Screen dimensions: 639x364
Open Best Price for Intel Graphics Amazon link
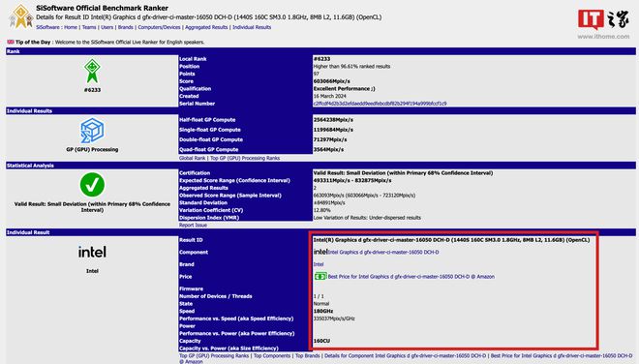(x=411, y=276)
